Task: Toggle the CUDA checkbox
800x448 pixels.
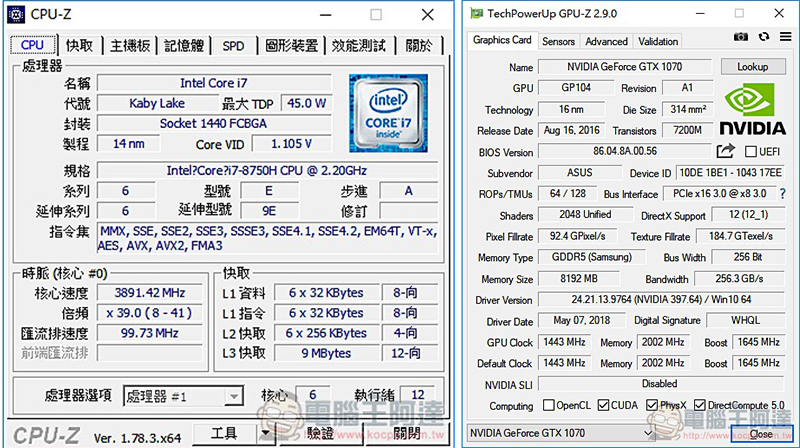Action: tap(606, 406)
